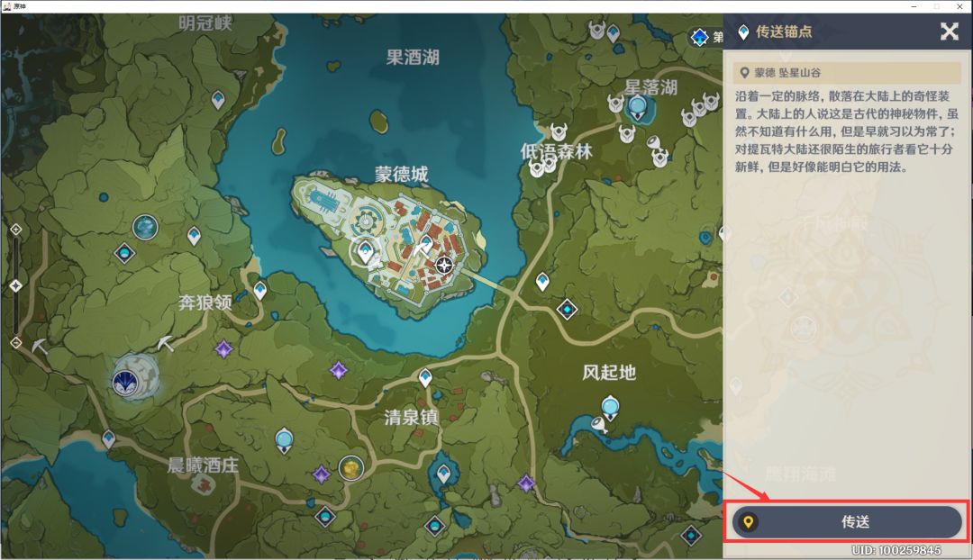Image resolution: width=973 pixels, height=560 pixels.
Task: Click the pin icon in 传送锚点 header
Action: 743,32
